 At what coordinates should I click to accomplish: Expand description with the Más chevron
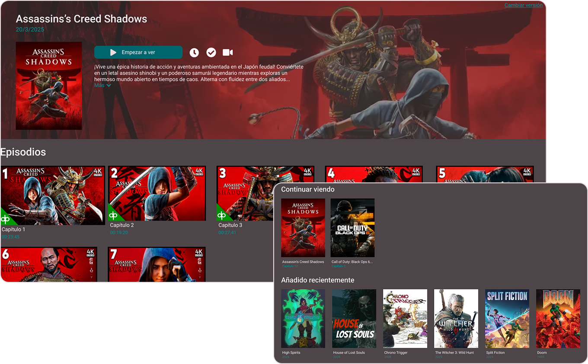102,86
